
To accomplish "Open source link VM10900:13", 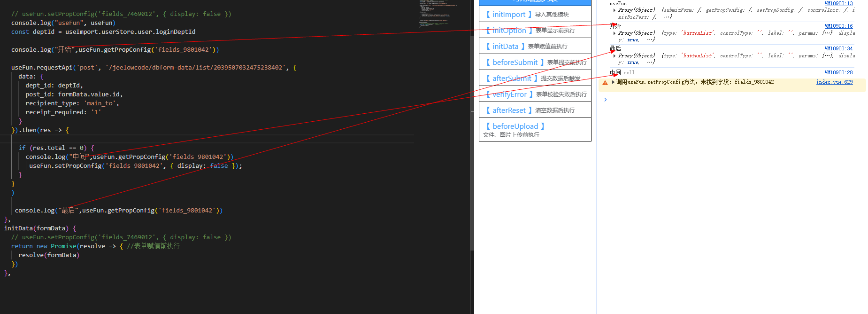I will coord(838,4).
